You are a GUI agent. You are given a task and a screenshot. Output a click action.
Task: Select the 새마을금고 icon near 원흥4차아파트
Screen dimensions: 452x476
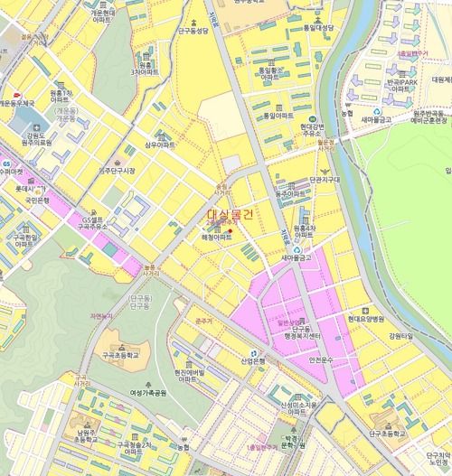tap(297, 250)
